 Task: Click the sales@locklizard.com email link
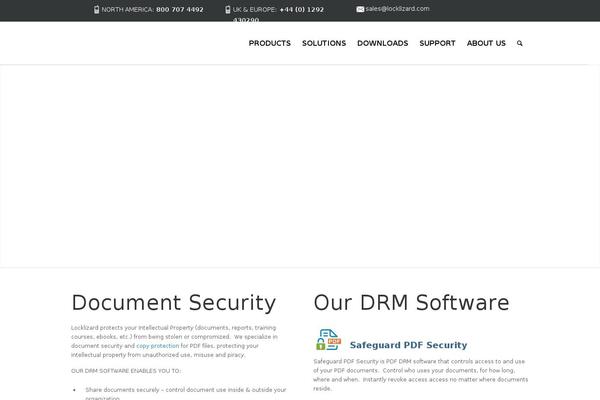click(x=398, y=9)
